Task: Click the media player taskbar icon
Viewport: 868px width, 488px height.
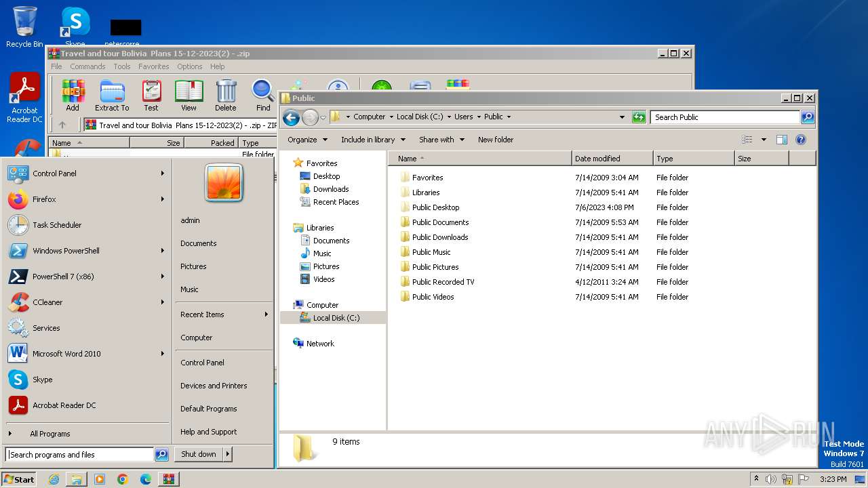Action: [100, 479]
